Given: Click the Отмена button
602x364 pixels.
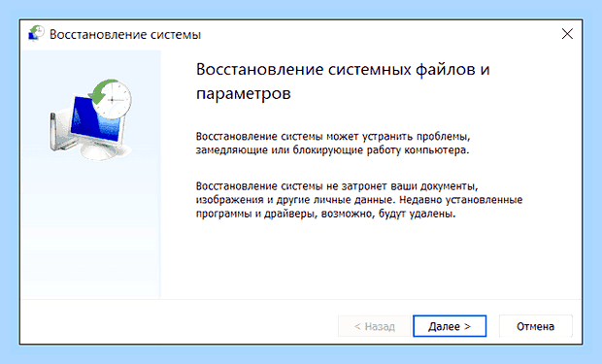Looking at the screenshot, I should pos(535,326).
